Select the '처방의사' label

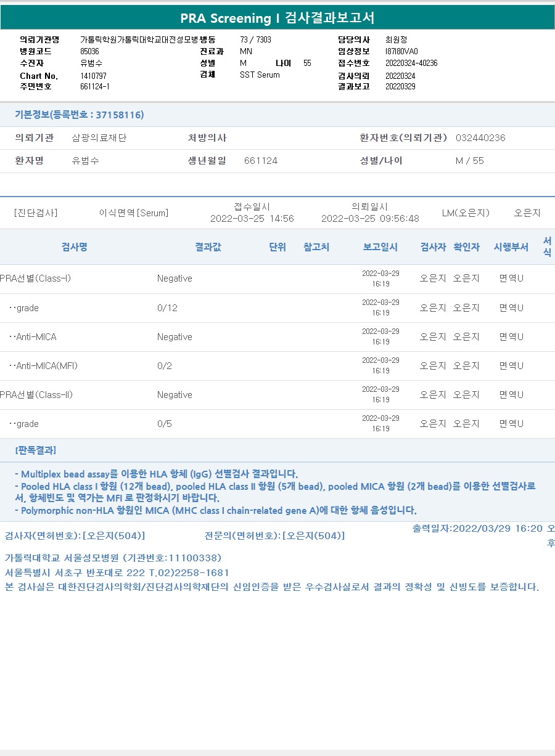click(x=207, y=137)
